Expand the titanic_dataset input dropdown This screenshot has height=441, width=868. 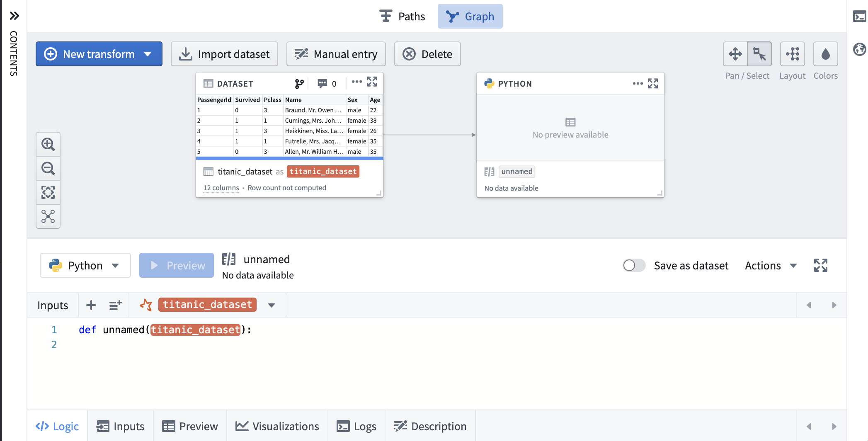(x=272, y=305)
